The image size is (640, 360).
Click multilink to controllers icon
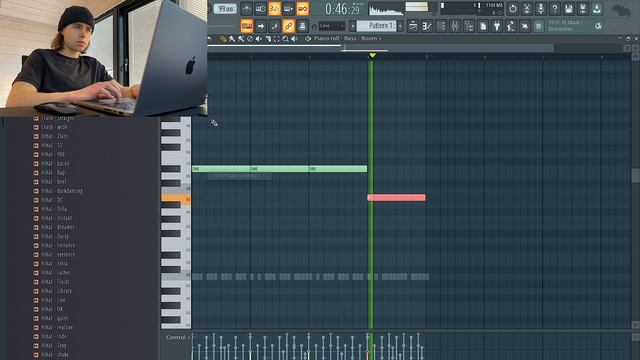point(302,26)
